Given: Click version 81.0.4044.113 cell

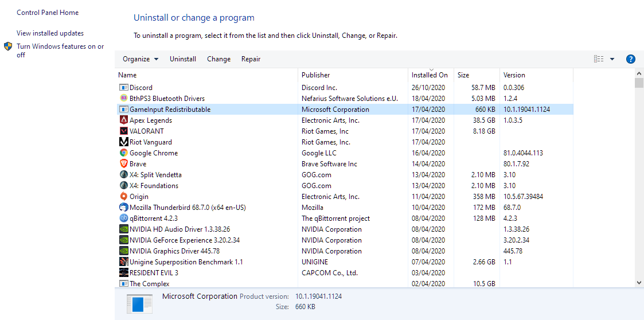Looking at the screenshot, I should click(x=523, y=153).
